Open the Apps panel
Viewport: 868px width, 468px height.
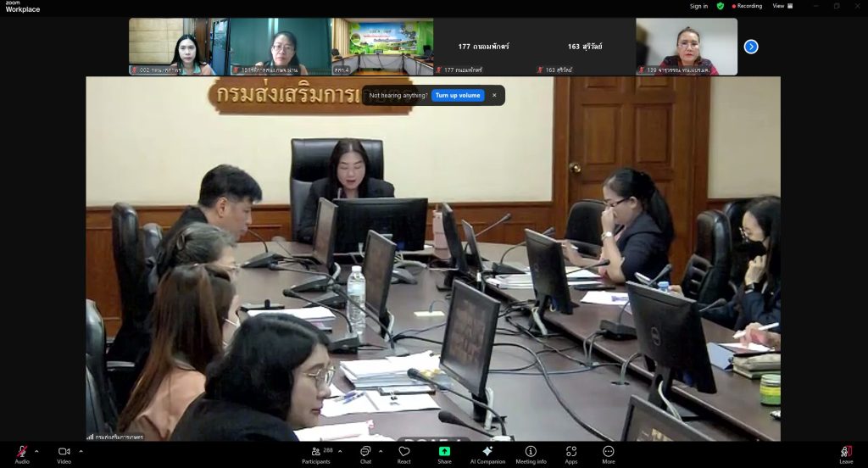(x=571, y=452)
